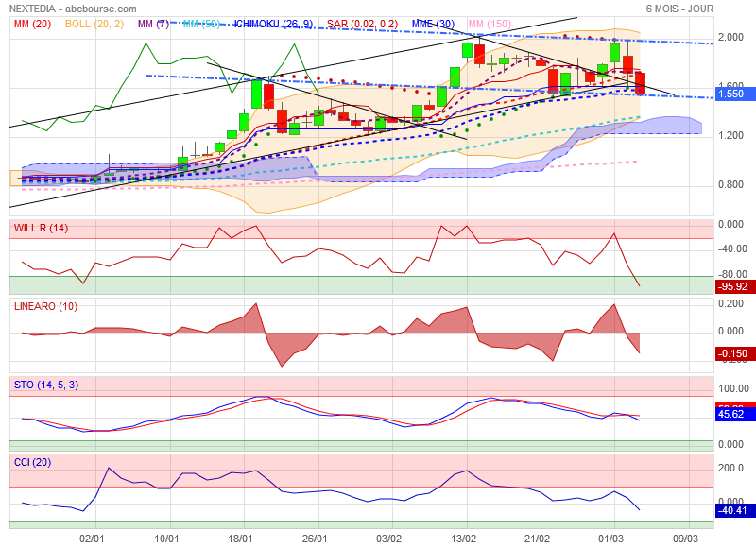Click the -80.00 value on Williams R axis
Image resolution: width=756 pixels, height=548 pixels.
tap(733, 274)
